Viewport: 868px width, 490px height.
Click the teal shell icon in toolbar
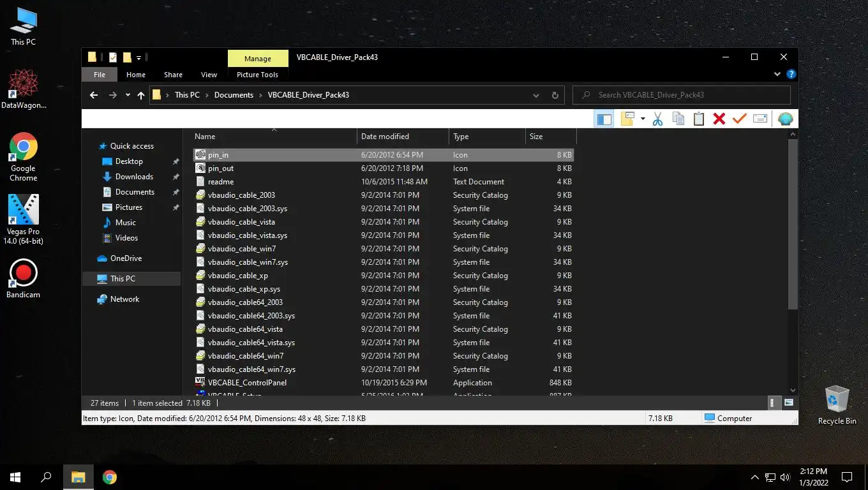786,119
